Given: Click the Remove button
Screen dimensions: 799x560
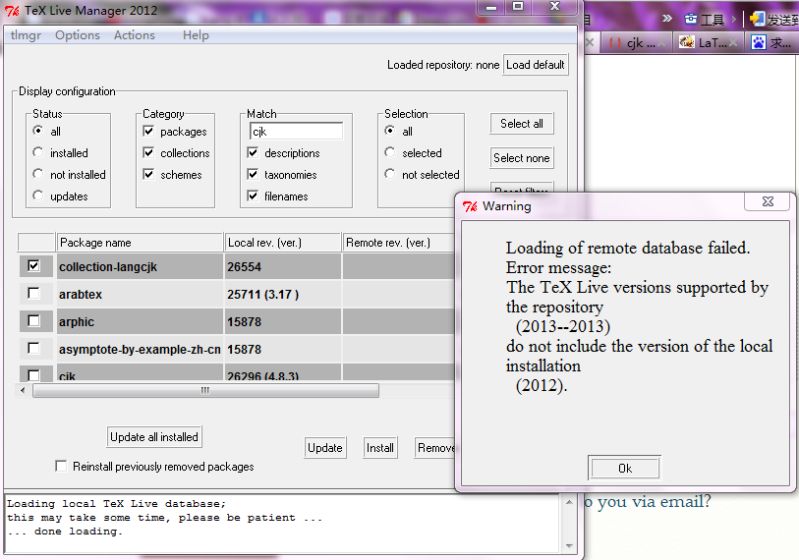Looking at the screenshot, I should [x=436, y=448].
